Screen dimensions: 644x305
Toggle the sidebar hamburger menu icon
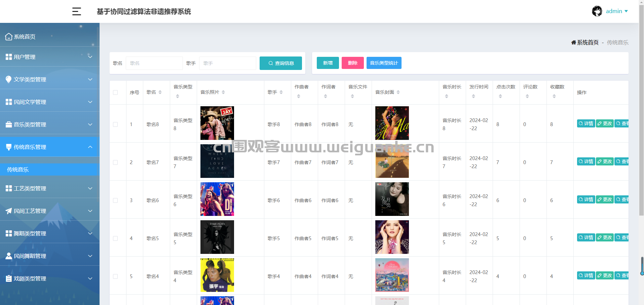click(x=77, y=11)
